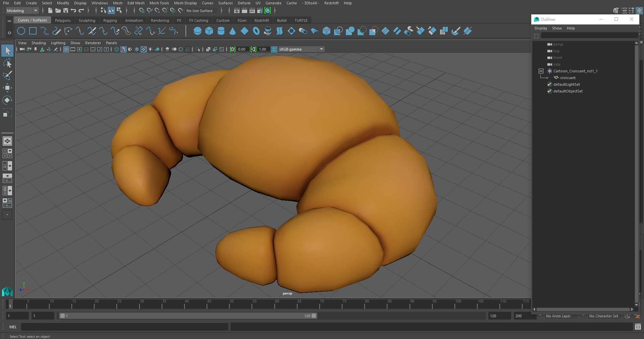
Task: Toggle view color management button
Action: [274, 49]
